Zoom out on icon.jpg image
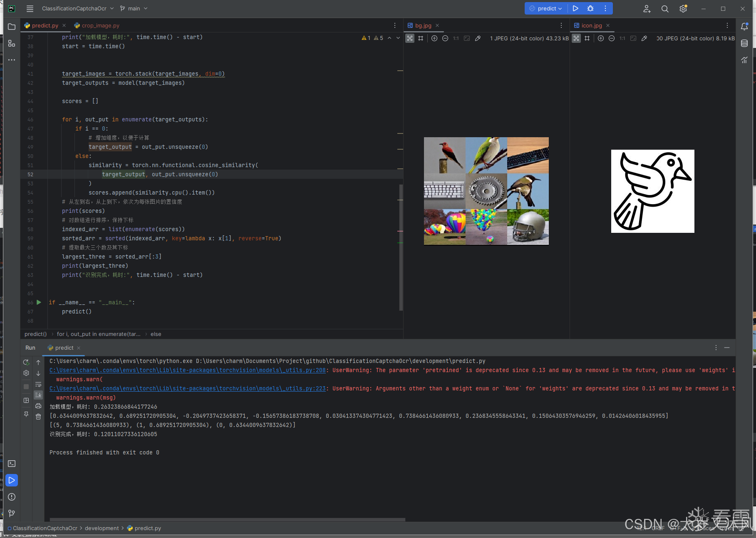Screen dimensions: 756x538 (x=612, y=38)
